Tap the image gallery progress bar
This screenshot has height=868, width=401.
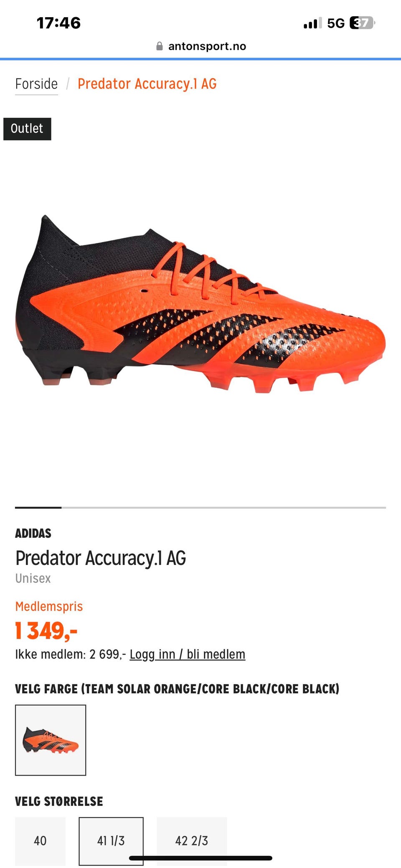click(x=200, y=507)
